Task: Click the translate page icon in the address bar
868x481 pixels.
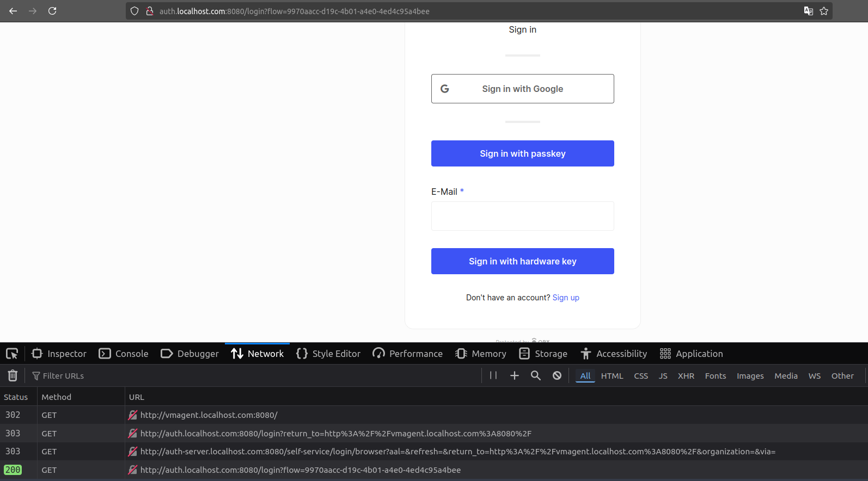Action: 809,11
